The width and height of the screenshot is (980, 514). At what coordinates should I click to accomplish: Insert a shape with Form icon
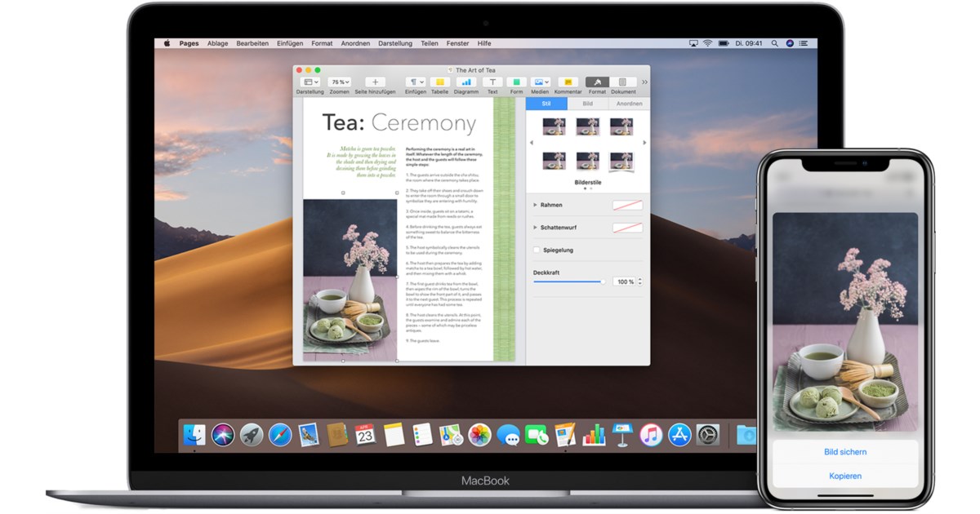click(x=516, y=82)
